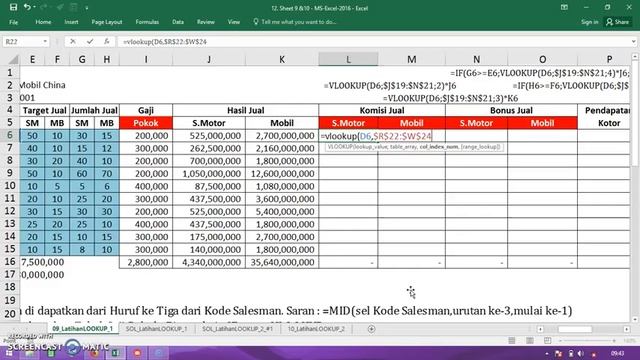
Task: Switch to the Home ribbon tab
Action: click(43, 22)
